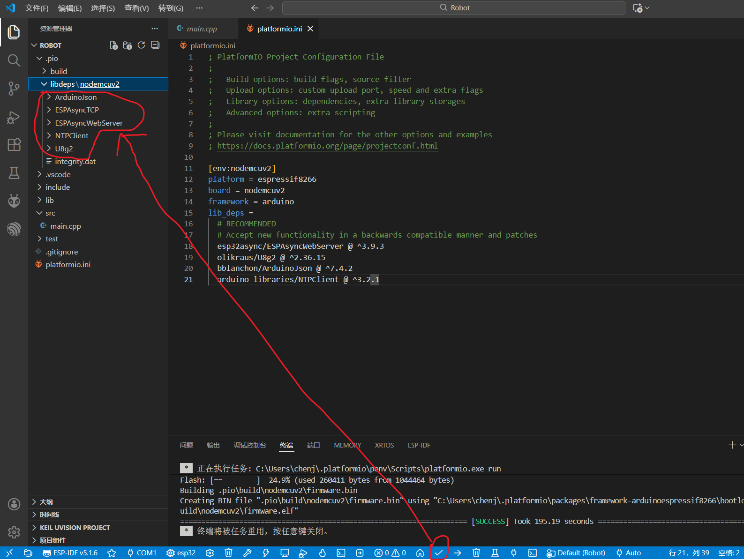The image size is (744, 560).
Task: Click PlatformIO Serial Monitor plug icon
Action: (514, 553)
